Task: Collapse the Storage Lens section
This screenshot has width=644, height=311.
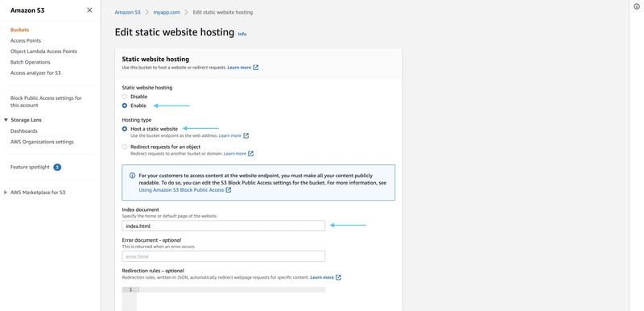Action: coord(6,120)
